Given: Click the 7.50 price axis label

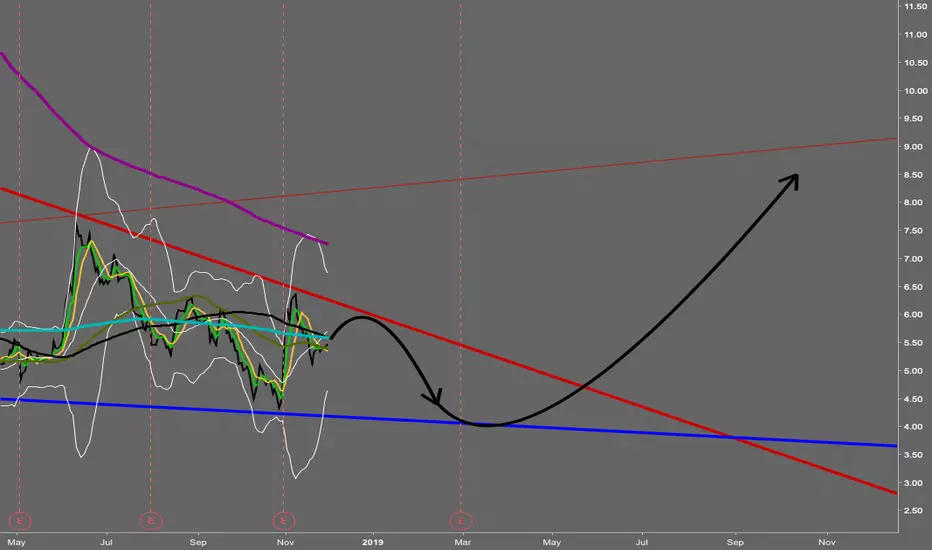Looking at the screenshot, I should (x=914, y=231).
